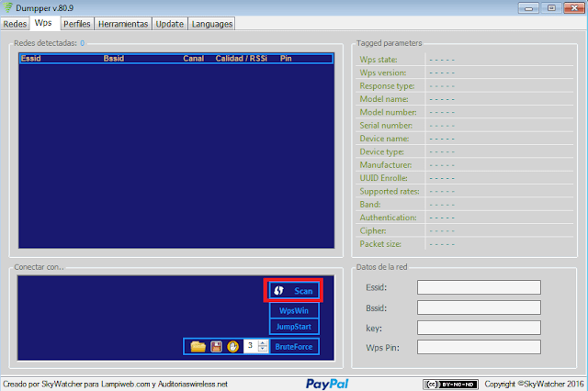Increase the BruteForce counter with up arrow

click(264, 342)
